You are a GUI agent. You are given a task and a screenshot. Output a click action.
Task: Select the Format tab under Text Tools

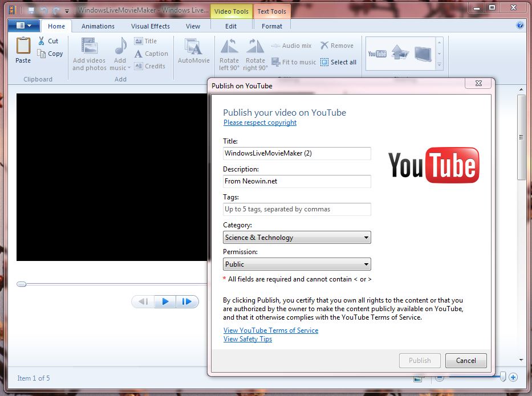tap(272, 26)
